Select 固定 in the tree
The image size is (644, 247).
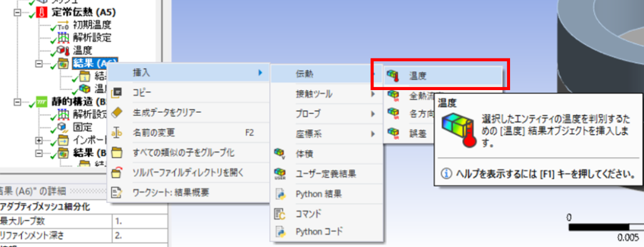coord(82,127)
